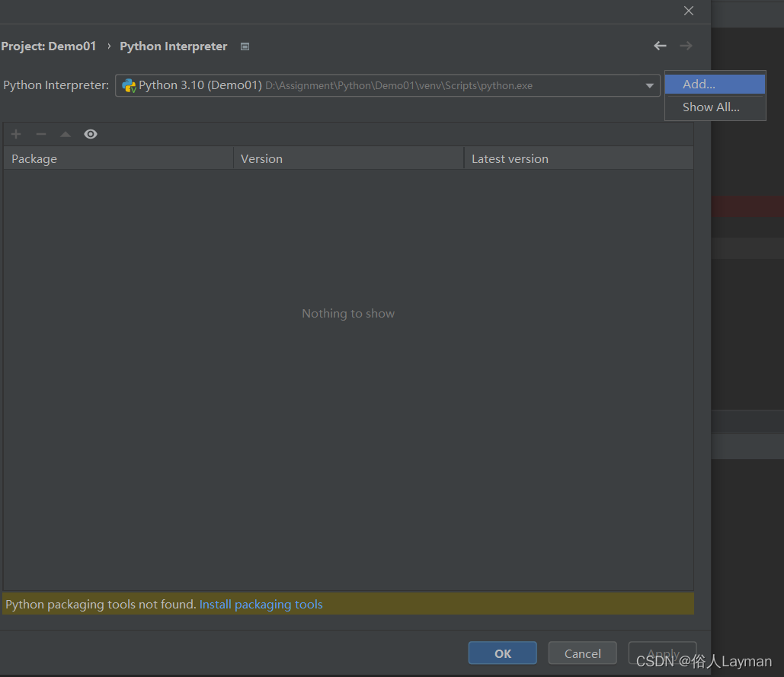Click the upgrade package up-arrow icon
The image size is (784, 677).
(66, 134)
